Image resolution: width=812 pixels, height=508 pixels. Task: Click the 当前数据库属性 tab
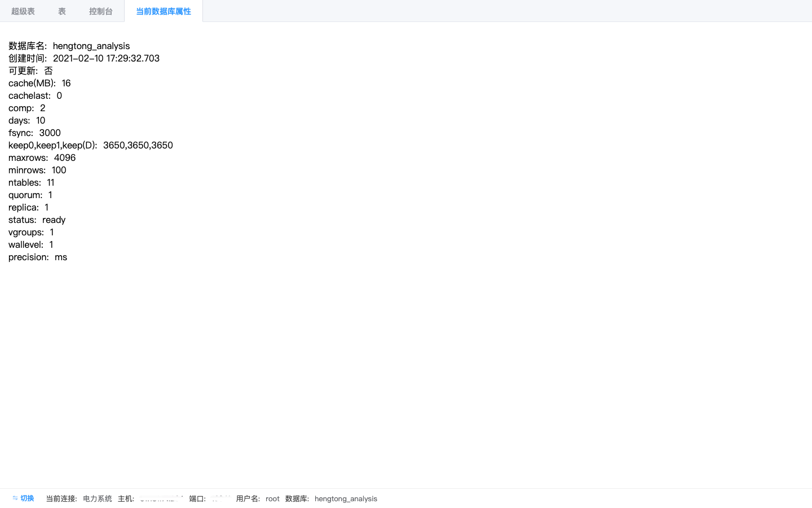(164, 11)
